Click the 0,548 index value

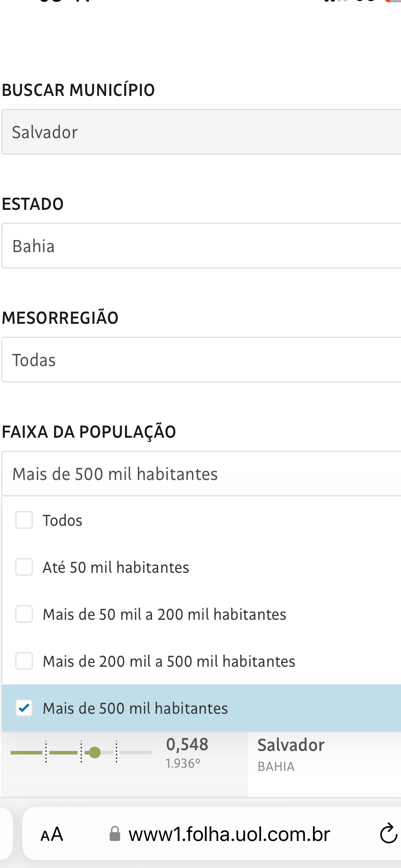click(x=187, y=744)
